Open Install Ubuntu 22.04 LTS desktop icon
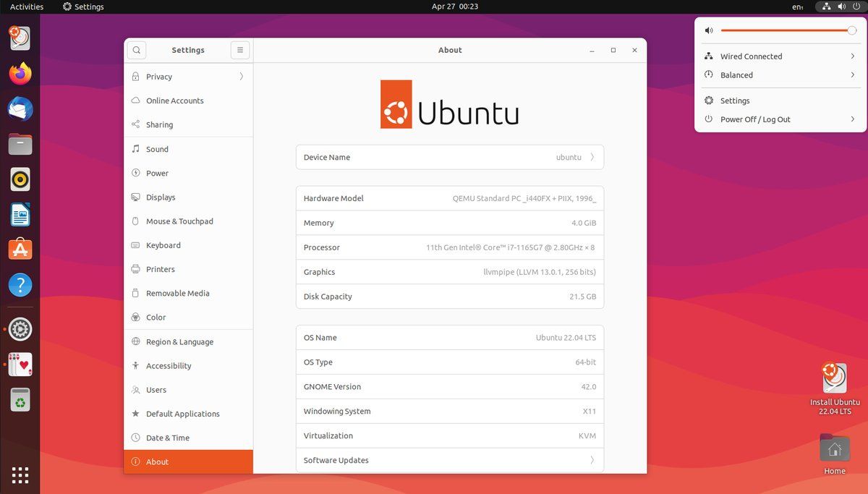This screenshot has height=494, width=868. [x=835, y=389]
